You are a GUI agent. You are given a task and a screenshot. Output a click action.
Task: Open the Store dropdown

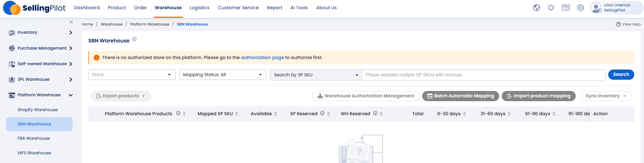pos(132,75)
